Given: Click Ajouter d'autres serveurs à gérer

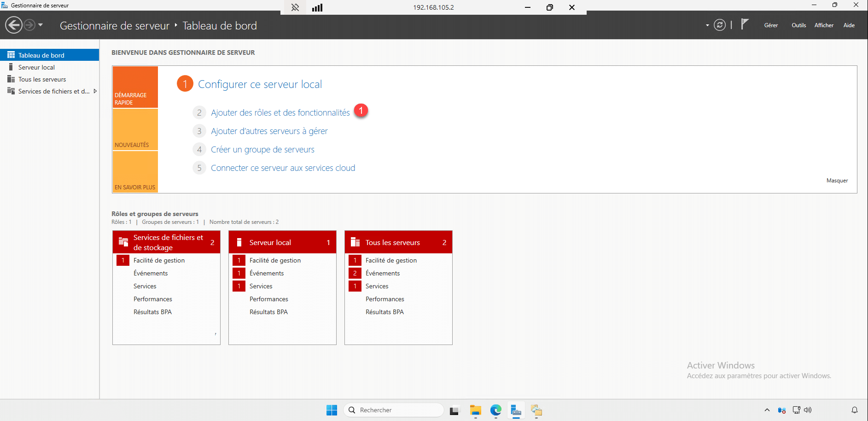Looking at the screenshot, I should point(269,131).
